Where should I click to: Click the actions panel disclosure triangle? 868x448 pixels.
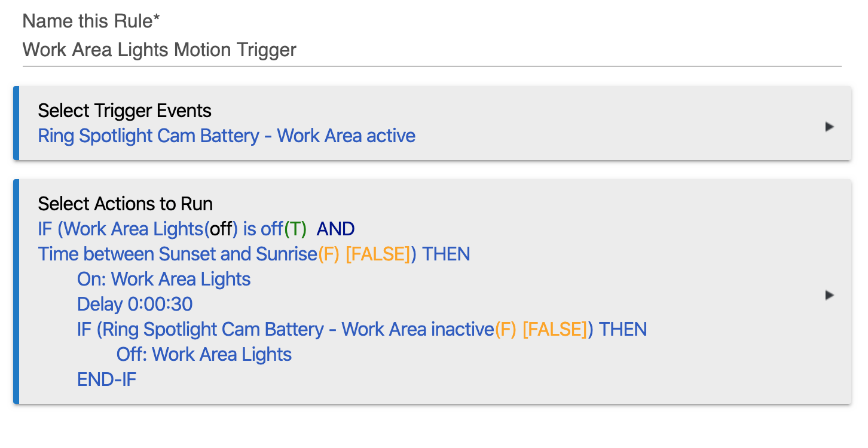click(x=830, y=294)
